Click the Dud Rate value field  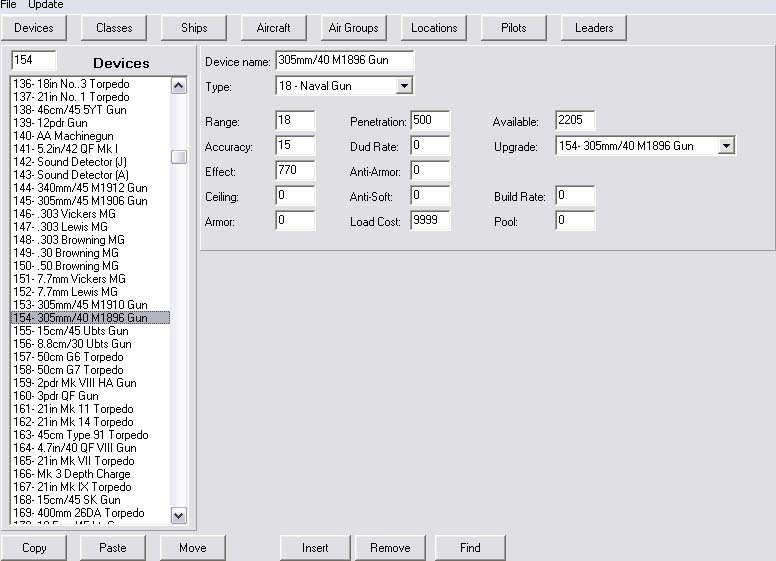click(x=430, y=145)
